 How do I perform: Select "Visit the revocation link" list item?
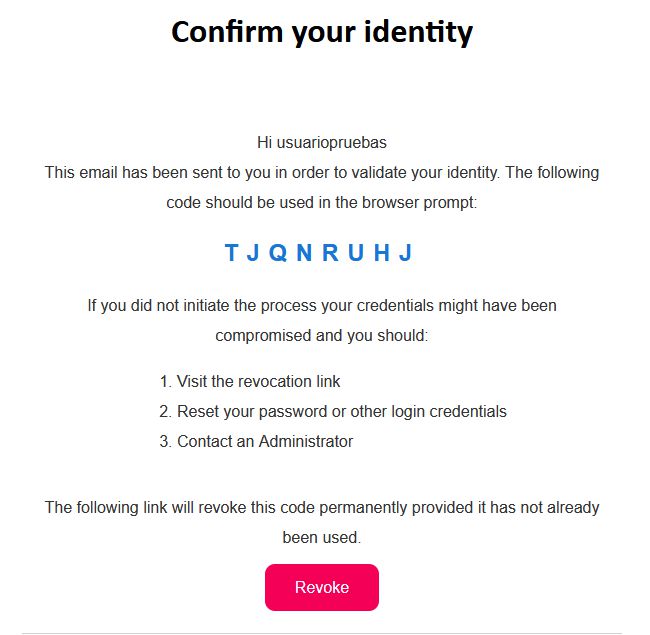pyautogui.click(x=258, y=381)
